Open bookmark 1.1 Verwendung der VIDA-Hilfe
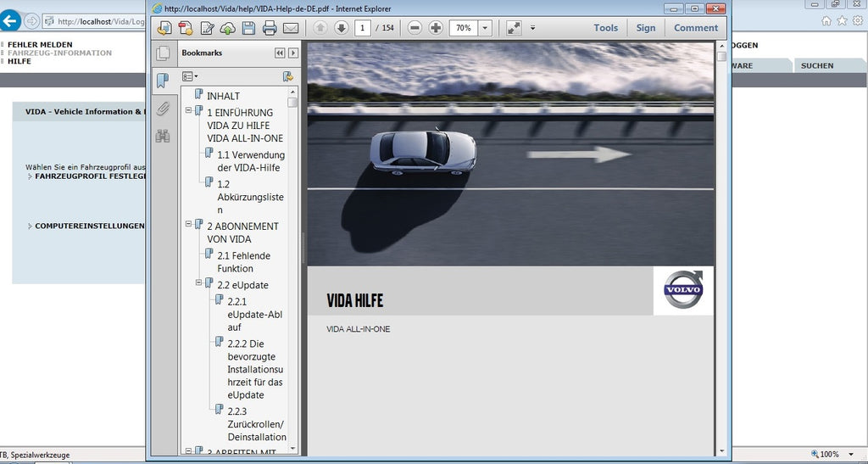Screen dimensions: 868x464 [251, 161]
